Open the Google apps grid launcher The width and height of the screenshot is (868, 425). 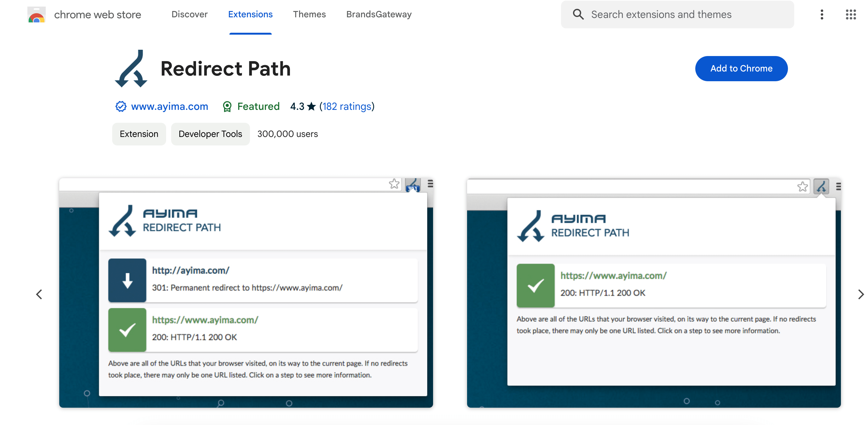click(850, 14)
